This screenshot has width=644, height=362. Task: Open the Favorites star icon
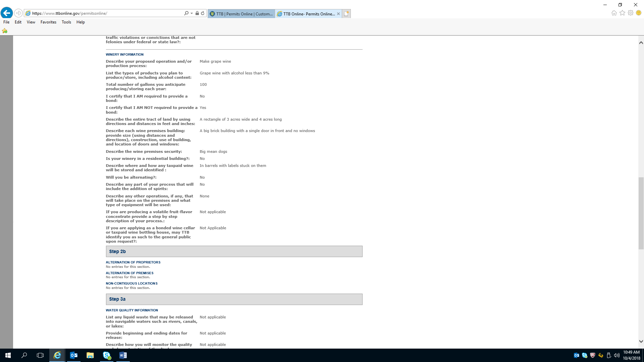point(622,13)
